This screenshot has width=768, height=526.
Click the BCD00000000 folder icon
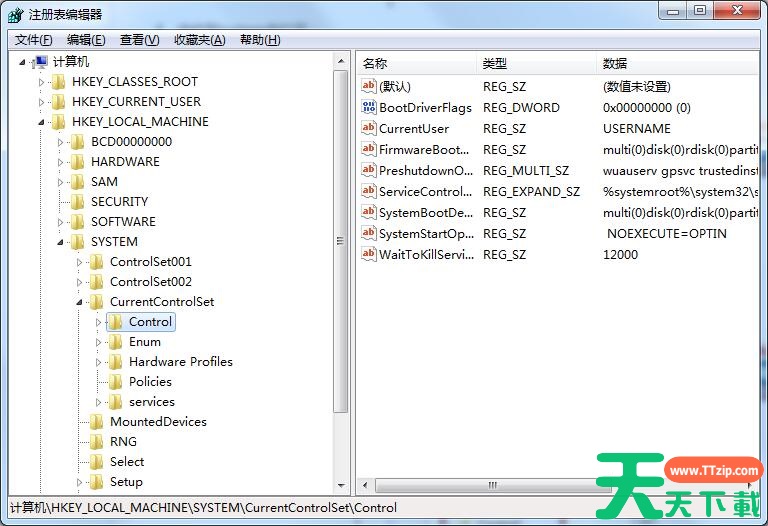click(x=77, y=142)
